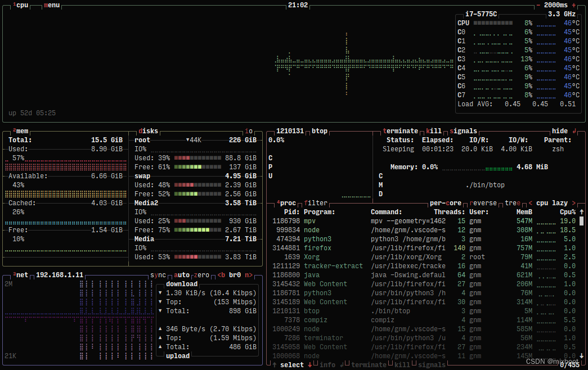Click the root disk used bar
This screenshot has width=588, height=370.
pos(198,158)
